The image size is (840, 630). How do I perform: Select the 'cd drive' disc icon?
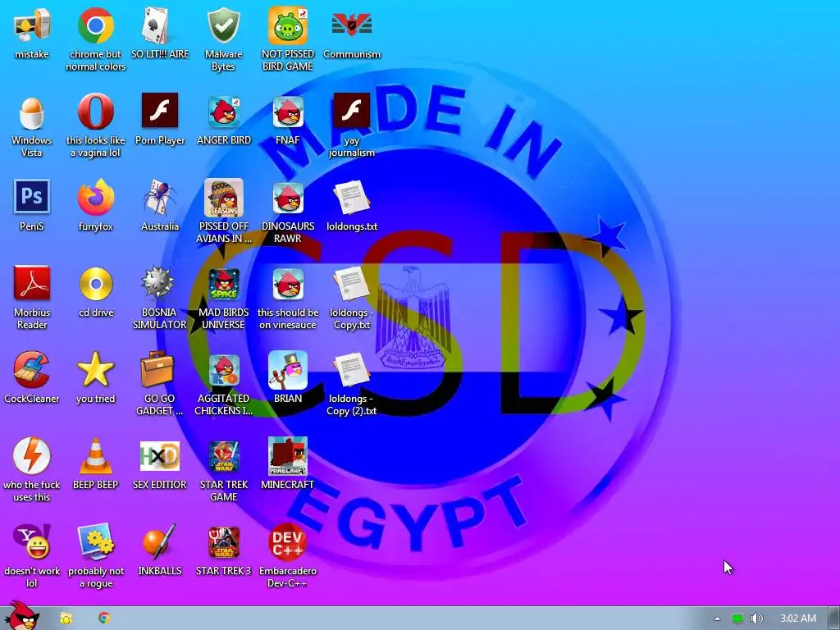coord(95,284)
